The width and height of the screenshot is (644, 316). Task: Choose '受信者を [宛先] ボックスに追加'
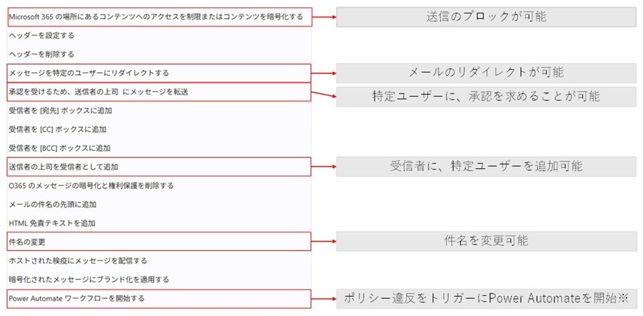tap(60, 111)
